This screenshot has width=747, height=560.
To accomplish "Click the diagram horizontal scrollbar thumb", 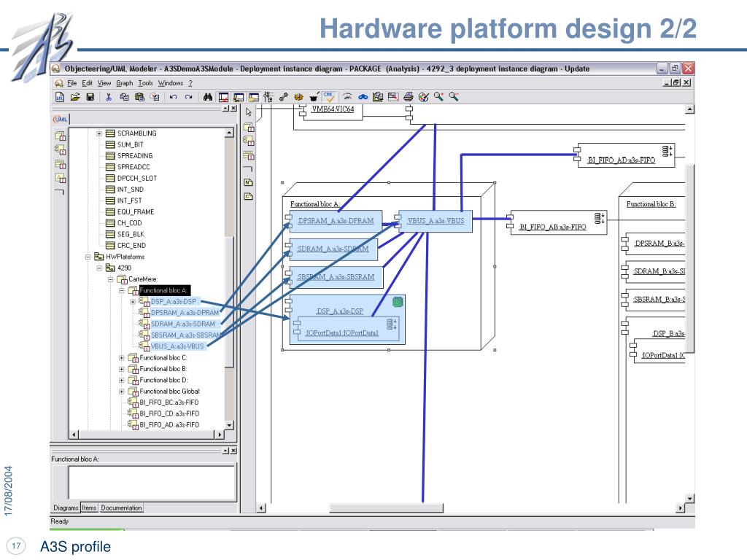I will pyautogui.click(x=386, y=508).
